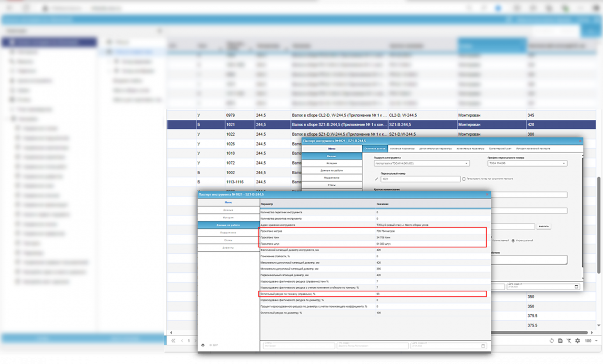
Task: Click the Кто создал field in the front dialog
Action: tap(373, 345)
